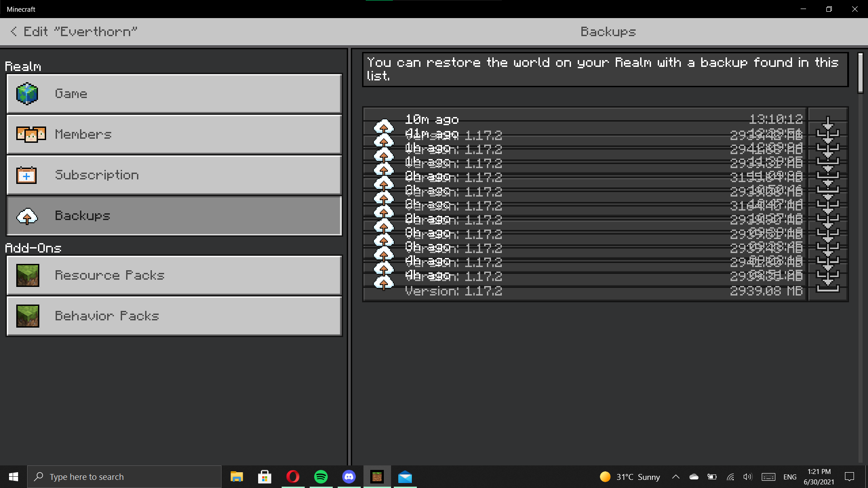Screen dimensions: 868x488
Task: Click the bottom-most cloud restore icon in the list
Action: 383,284
